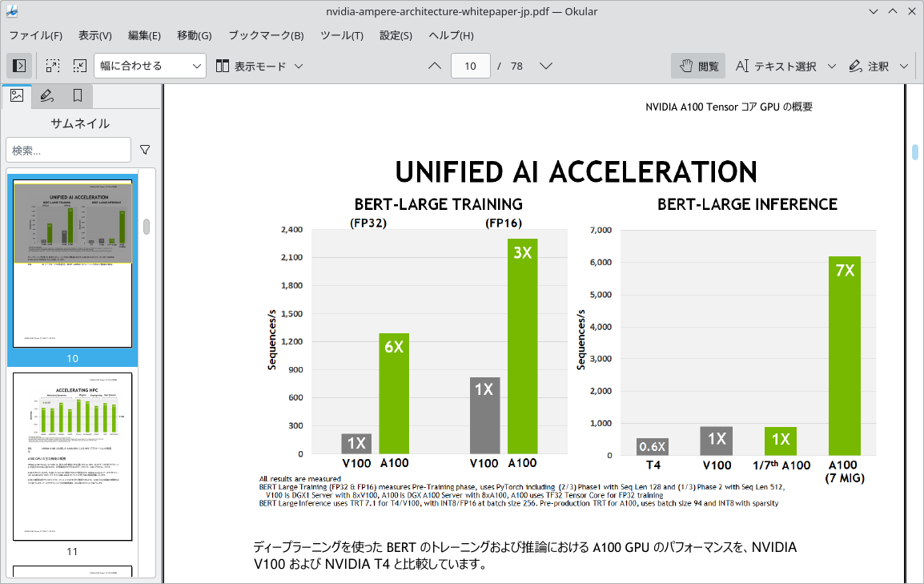Screen dimensions: 924x584
Task: Click the 'BERT-LARGE TRAINING' chart title
Action: pyautogui.click(x=439, y=204)
